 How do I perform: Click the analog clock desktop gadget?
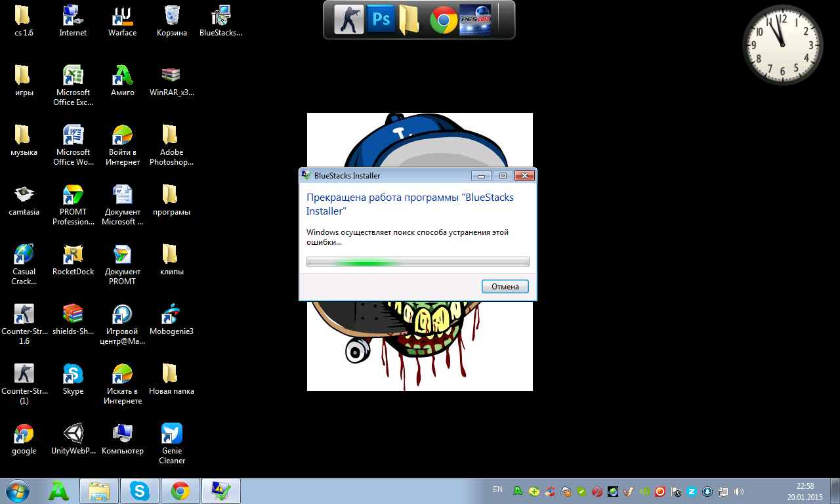[782, 45]
